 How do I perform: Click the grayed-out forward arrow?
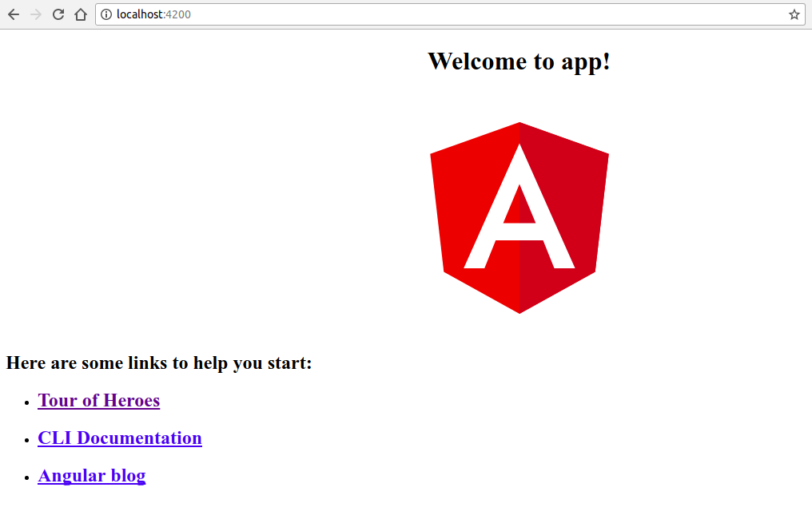35,14
